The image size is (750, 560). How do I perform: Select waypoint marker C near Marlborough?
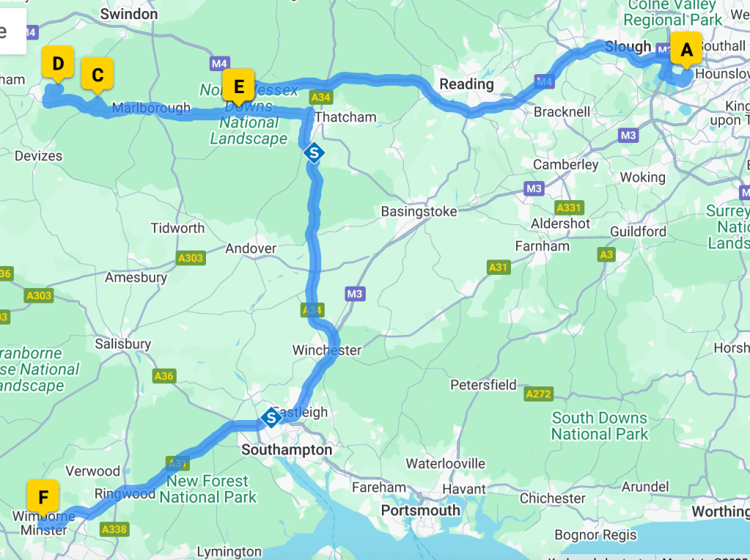click(97, 75)
